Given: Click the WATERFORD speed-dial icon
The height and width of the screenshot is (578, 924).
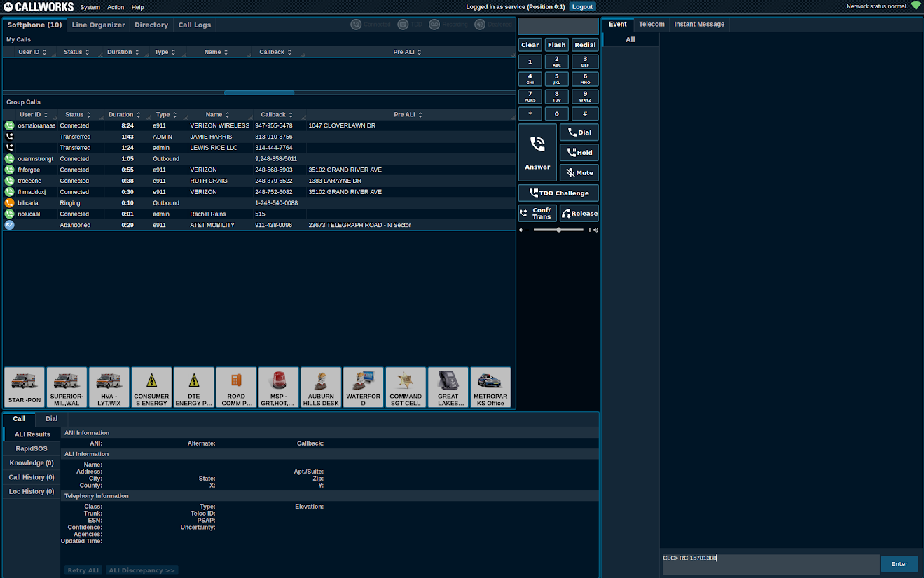Looking at the screenshot, I should point(364,387).
